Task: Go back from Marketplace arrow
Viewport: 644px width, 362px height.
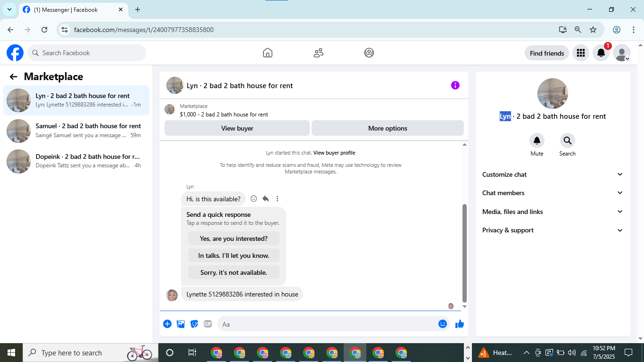Action: [13, 77]
